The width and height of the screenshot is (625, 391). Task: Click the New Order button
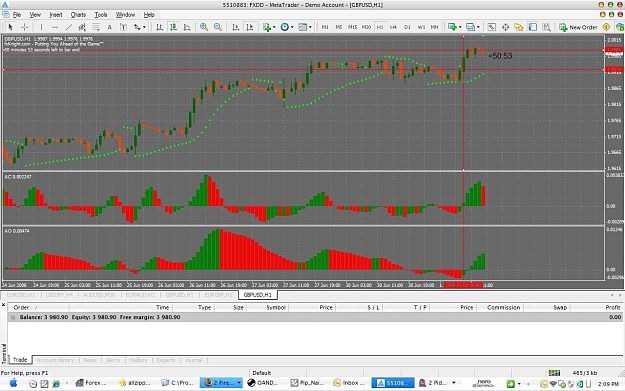point(578,27)
